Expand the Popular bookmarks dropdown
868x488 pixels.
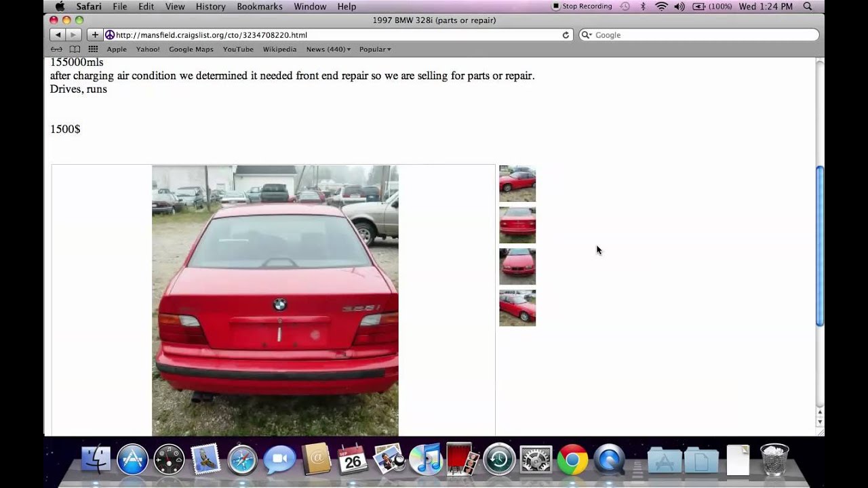375,49
